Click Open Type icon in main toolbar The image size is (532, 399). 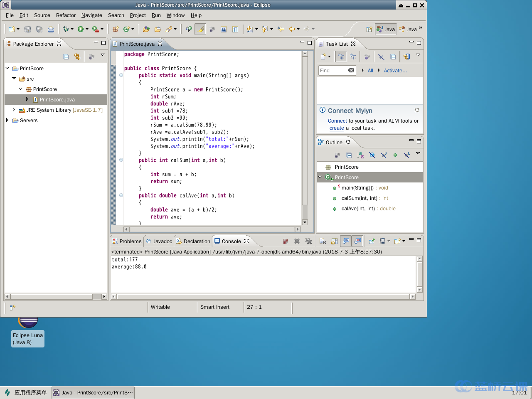tap(146, 29)
